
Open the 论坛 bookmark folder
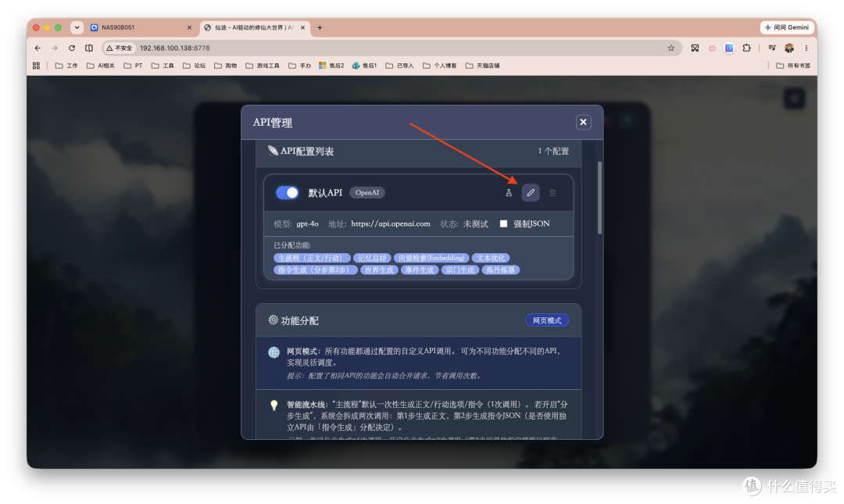195,66
